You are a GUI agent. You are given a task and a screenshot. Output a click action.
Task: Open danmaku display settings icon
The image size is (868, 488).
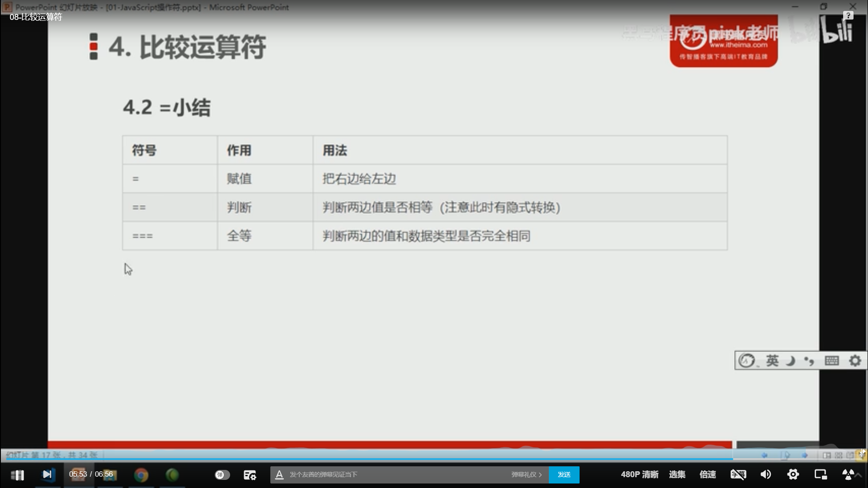coord(250,475)
